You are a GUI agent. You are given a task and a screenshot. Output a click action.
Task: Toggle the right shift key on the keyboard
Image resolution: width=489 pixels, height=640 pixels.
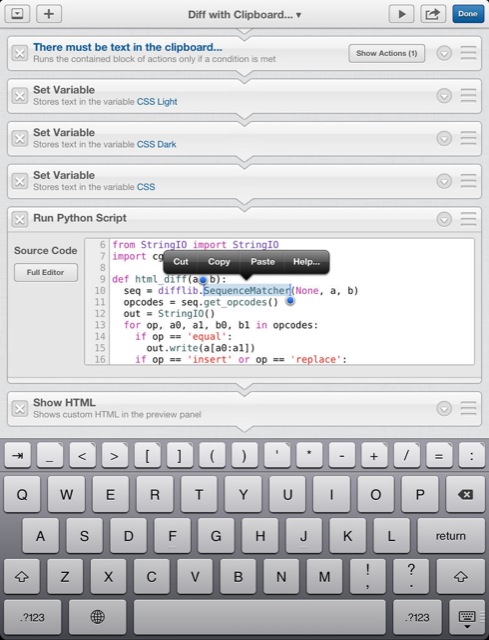point(460,576)
